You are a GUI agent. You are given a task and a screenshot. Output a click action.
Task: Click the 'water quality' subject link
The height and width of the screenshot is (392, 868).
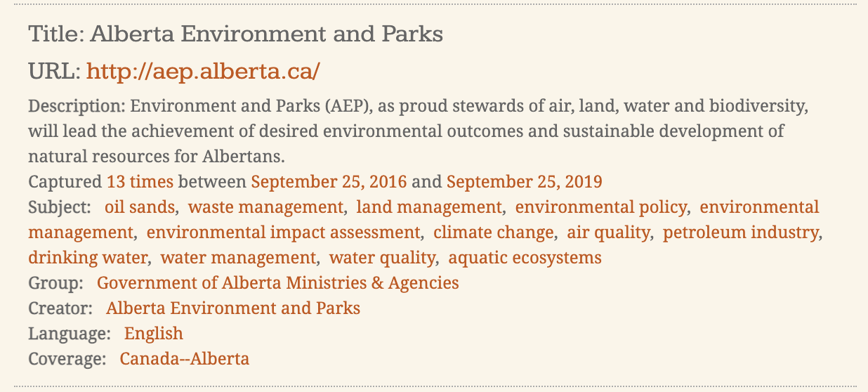coord(382,258)
